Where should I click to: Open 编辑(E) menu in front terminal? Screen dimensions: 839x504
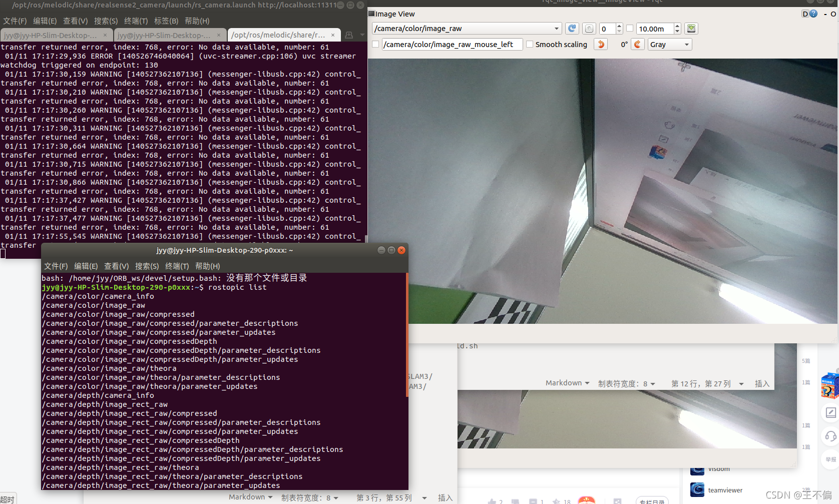coord(86,266)
